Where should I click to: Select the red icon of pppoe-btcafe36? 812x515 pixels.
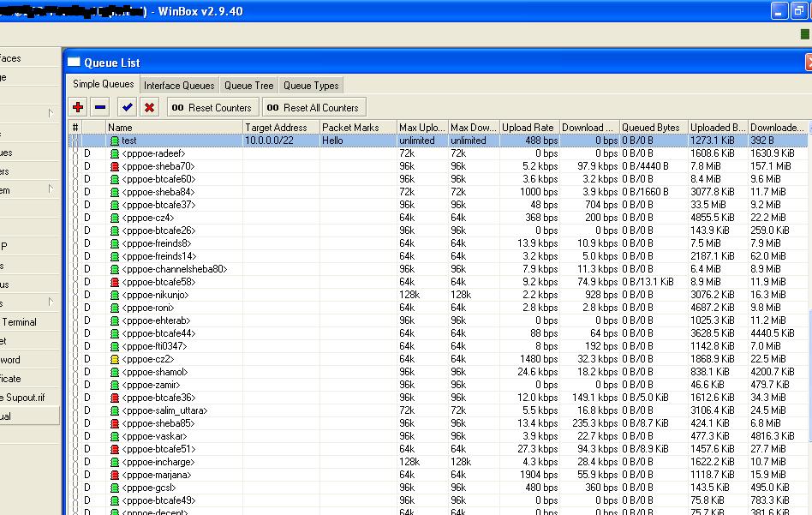(x=115, y=398)
